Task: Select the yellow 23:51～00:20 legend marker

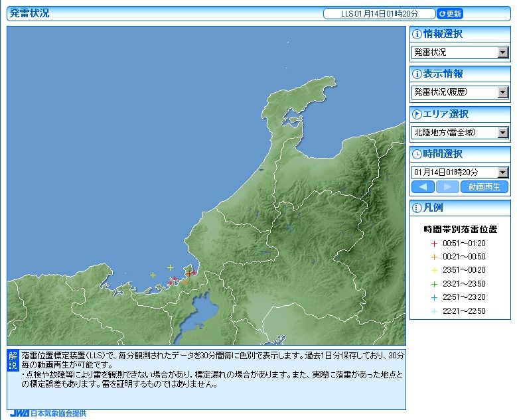Action: pos(434,270)
